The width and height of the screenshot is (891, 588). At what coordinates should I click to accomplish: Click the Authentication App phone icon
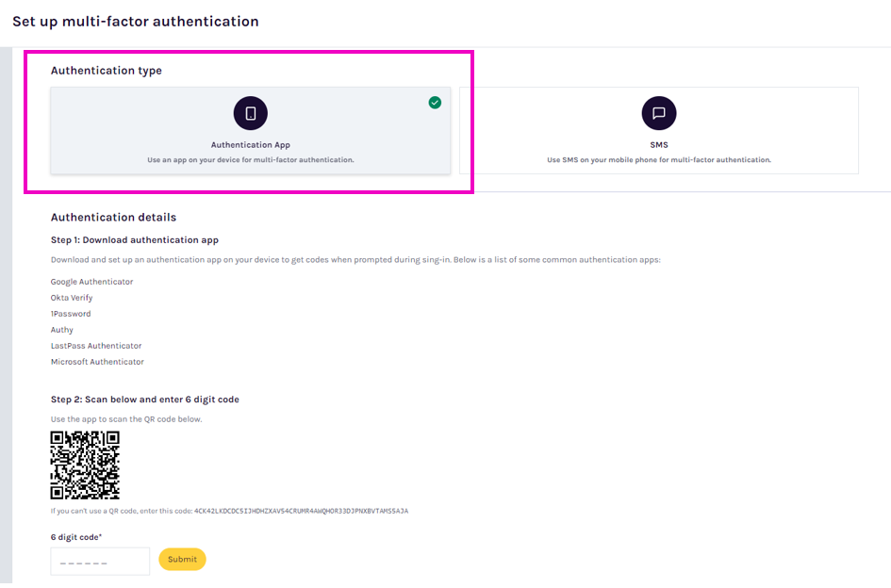click(x=250, y=113)
